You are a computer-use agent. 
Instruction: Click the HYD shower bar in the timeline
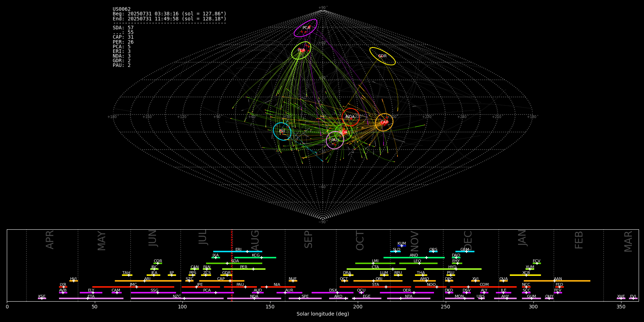coord(453,269)
